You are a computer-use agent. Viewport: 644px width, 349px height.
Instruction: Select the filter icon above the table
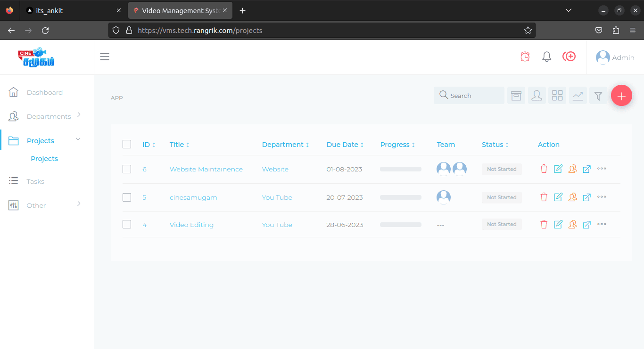click(x=598, y=95)
